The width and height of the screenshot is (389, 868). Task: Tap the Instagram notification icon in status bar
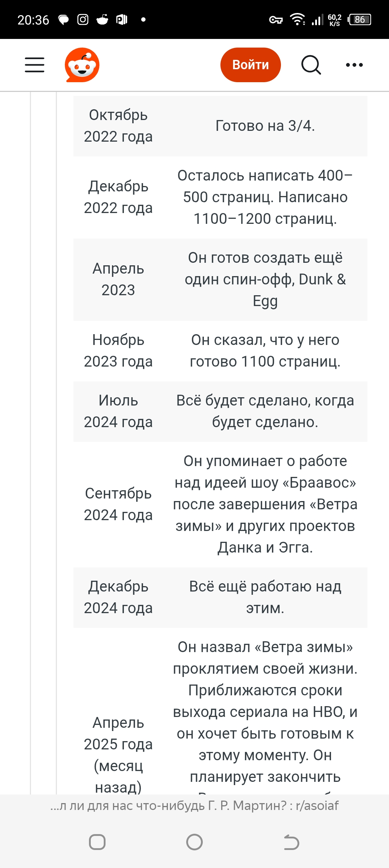(x=83, y=19)
